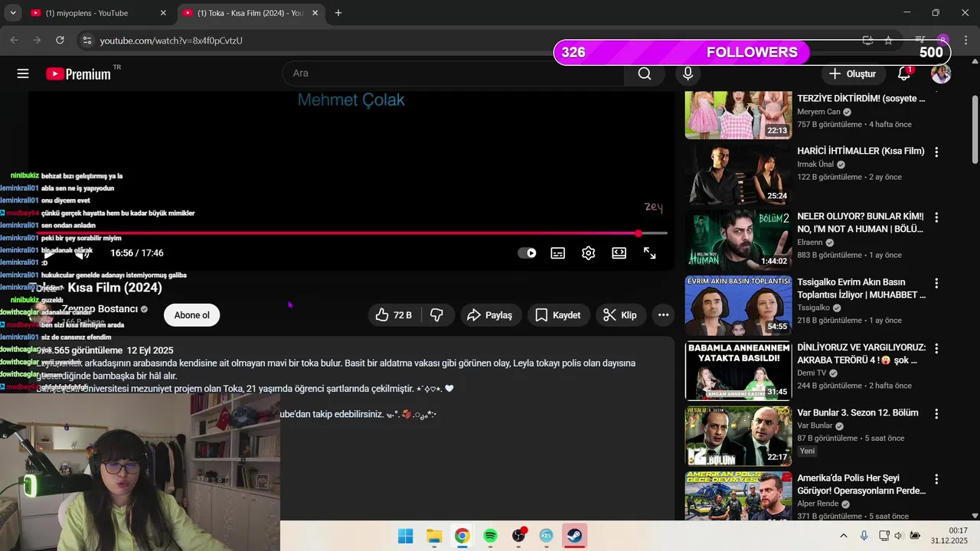Open the player settings gear
The width and height of the screenshot is (980, 551).
[x=588, y=253]
